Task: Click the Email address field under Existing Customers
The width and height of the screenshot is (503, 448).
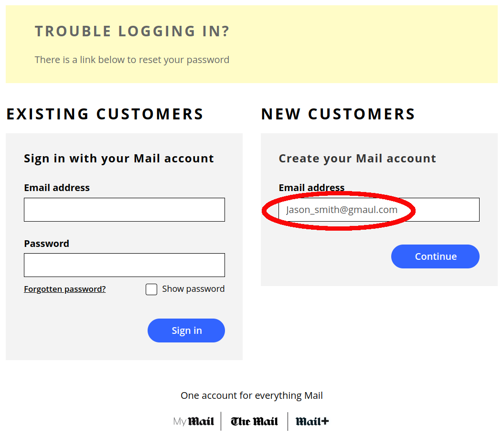Action: coord(124,209)
